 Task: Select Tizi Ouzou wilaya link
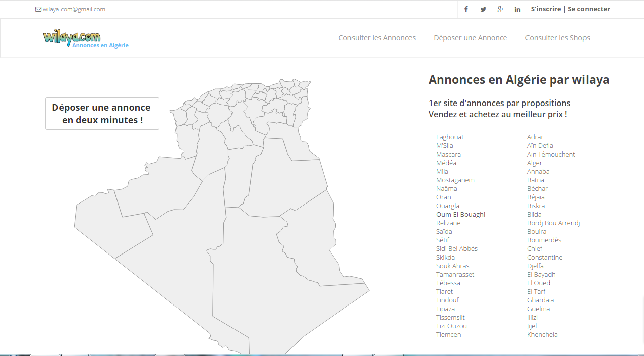[x=451, y=326]
